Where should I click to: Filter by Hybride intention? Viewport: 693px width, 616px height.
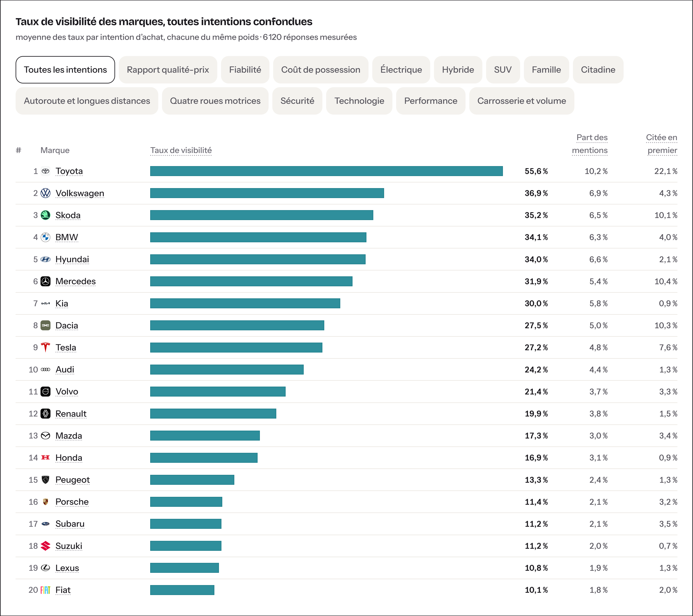[458, 70]
